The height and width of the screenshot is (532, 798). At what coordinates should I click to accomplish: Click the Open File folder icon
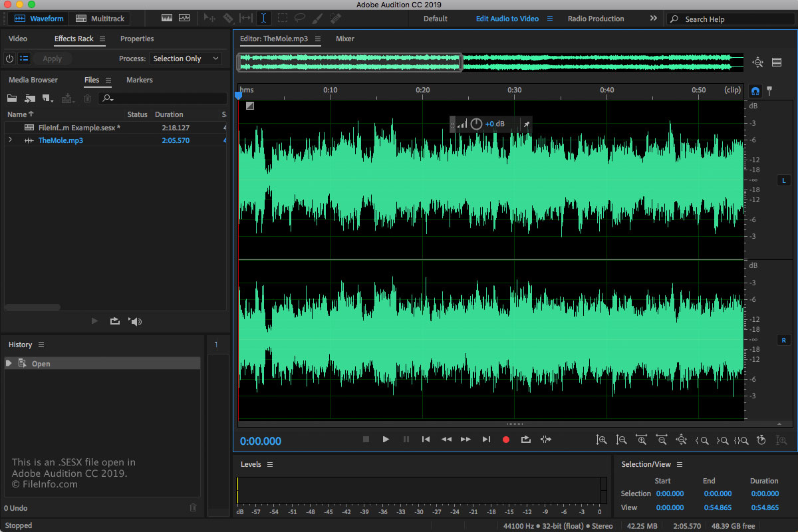click(12, 98)
